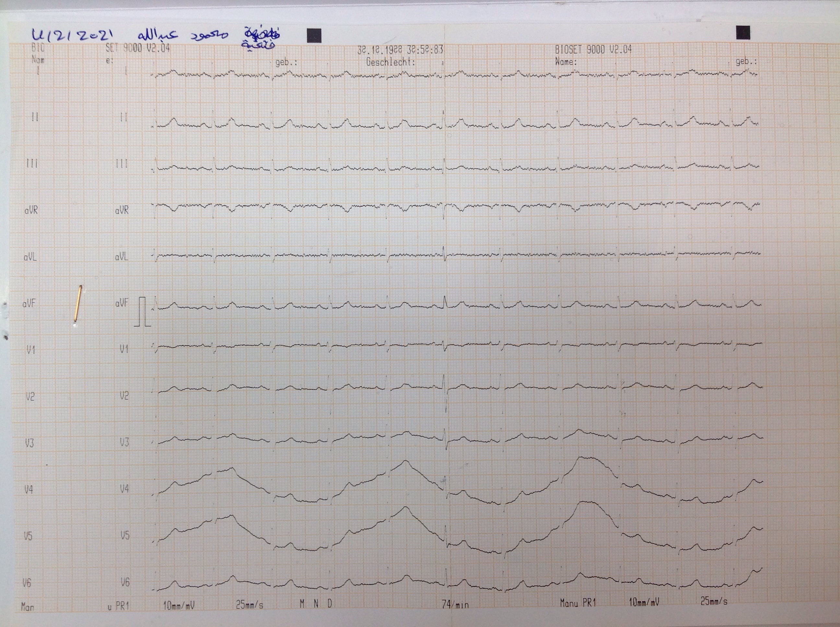Click the 74/min heart rate reading
This screenshot has height=627, width=840.
point(455,604)
